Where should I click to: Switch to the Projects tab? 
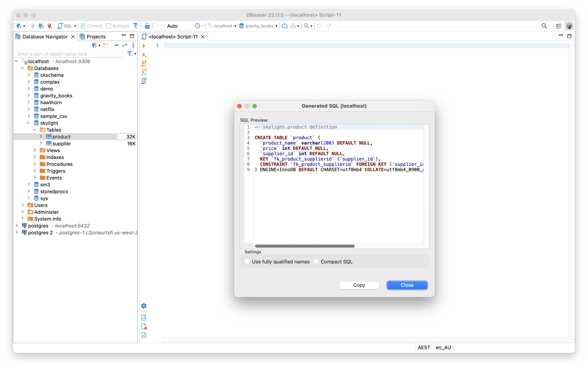(x=96, y=37)
